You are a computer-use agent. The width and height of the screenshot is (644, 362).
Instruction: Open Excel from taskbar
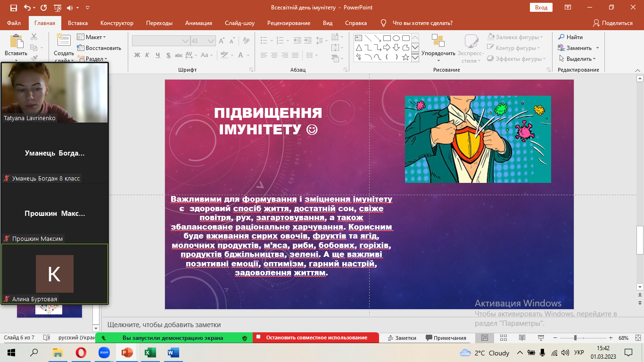(x=150, y=353)
